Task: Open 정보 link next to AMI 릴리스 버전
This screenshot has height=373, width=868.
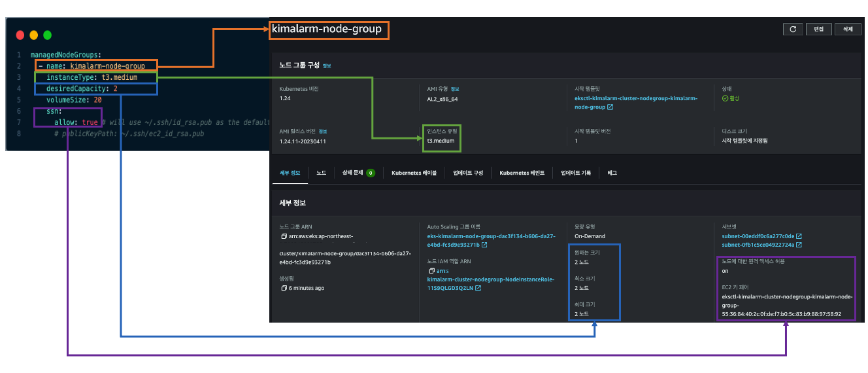Action: (x=323, y=132)
